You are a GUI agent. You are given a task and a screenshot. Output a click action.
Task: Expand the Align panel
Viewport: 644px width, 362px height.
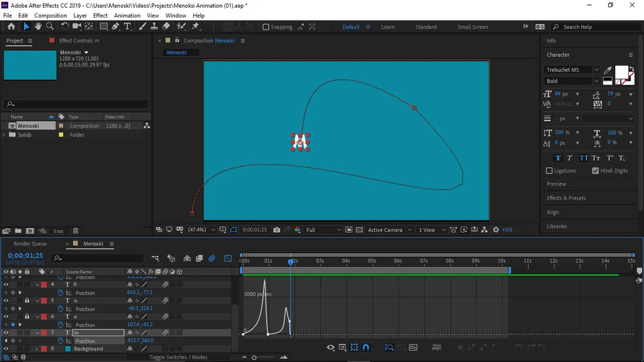[x=552, y=212]
